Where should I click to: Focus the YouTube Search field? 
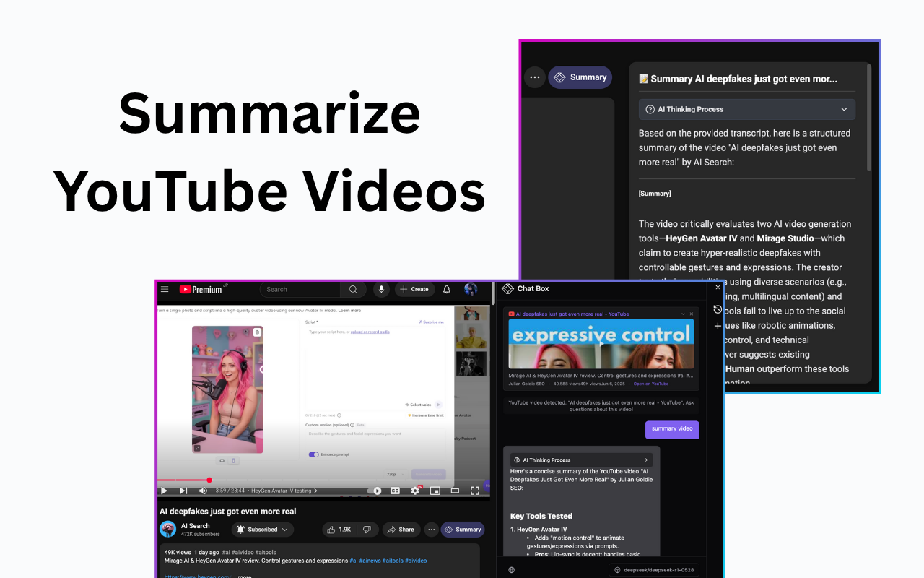[x=300, y=289]
